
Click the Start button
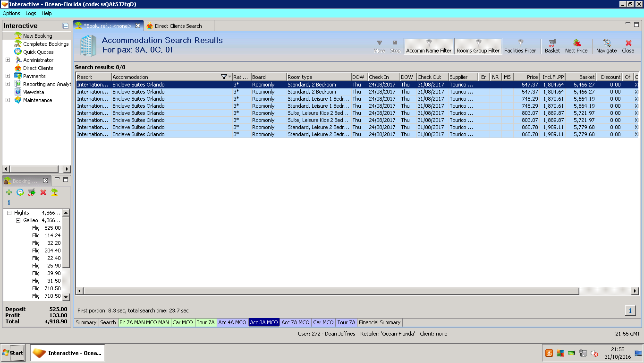(13, 353)
